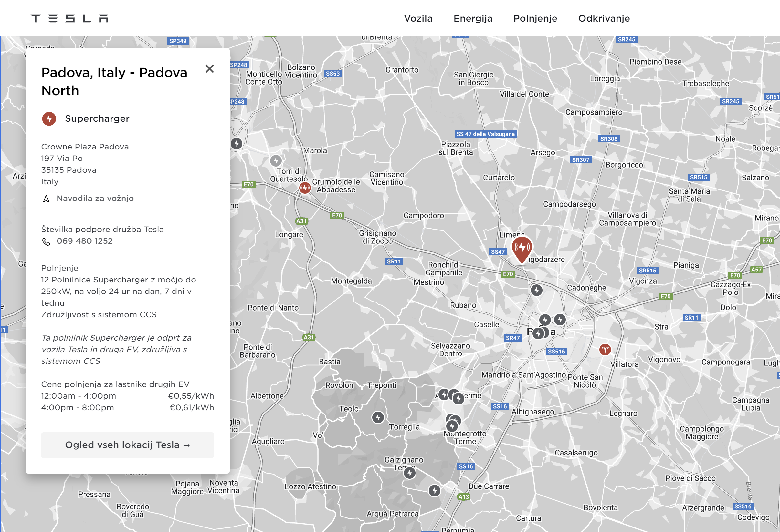This screenshot has height=532, width=780.
Task: Click the Padova, Italy - Padova North title
Action: tap(114, 81)
